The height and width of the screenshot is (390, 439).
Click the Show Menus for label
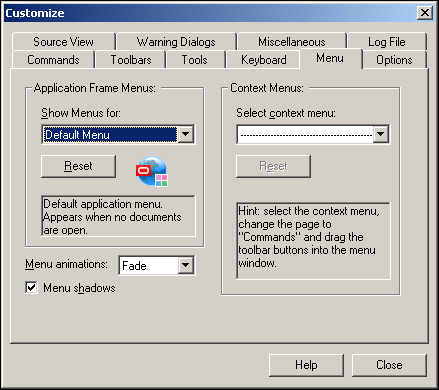point(81,113)
